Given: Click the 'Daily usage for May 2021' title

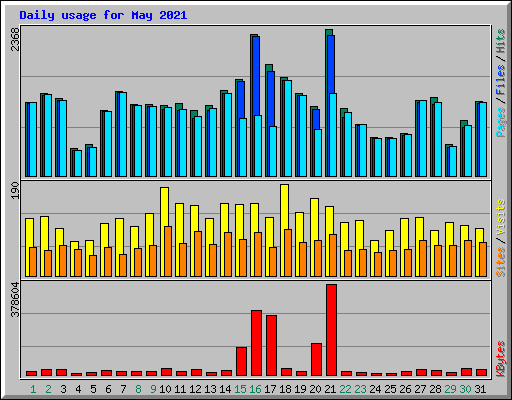Looking at the screenshot, I should (103, 15).
